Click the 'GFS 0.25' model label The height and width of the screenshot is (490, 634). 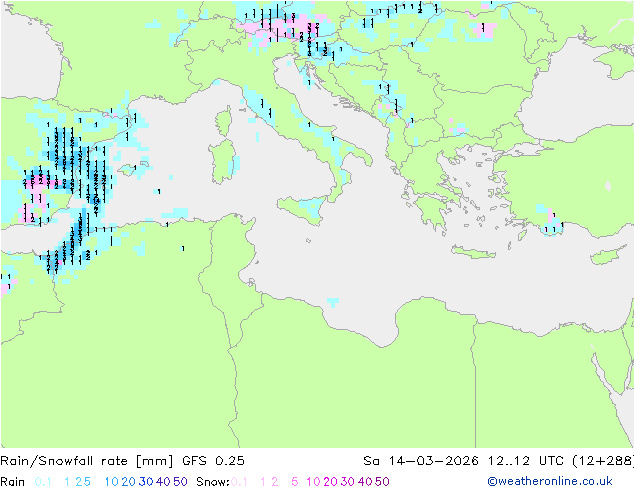213,461
